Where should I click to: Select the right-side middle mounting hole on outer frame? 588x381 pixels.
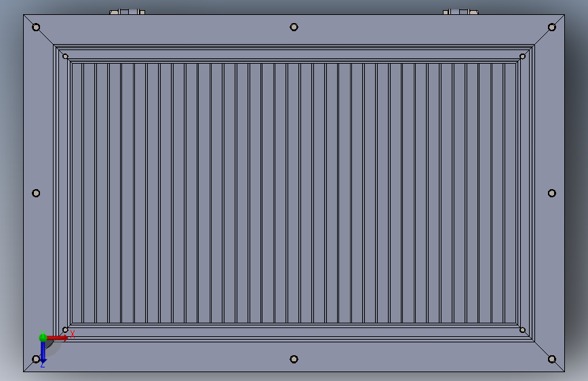(x=551, y=193)
